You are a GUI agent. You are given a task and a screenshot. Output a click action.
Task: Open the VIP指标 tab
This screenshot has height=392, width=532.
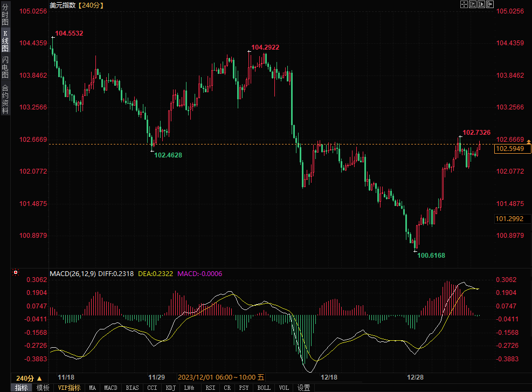pos(69,388)
